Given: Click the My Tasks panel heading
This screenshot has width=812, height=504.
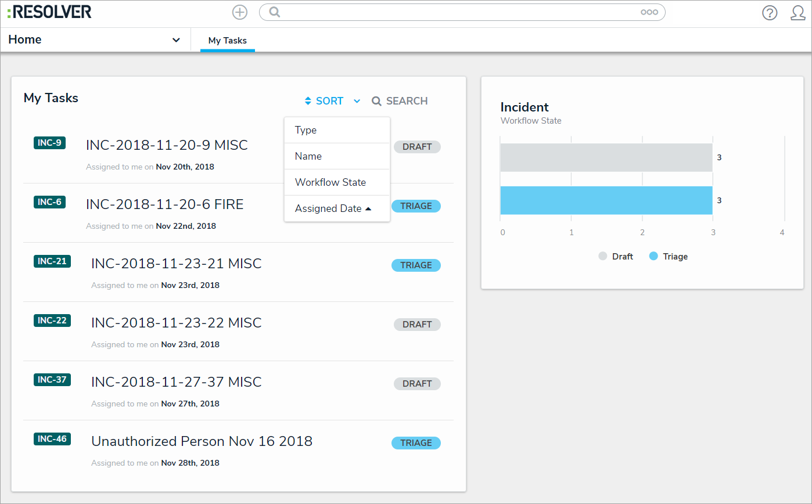Looking at the screenshot, I should pos(51,98).
